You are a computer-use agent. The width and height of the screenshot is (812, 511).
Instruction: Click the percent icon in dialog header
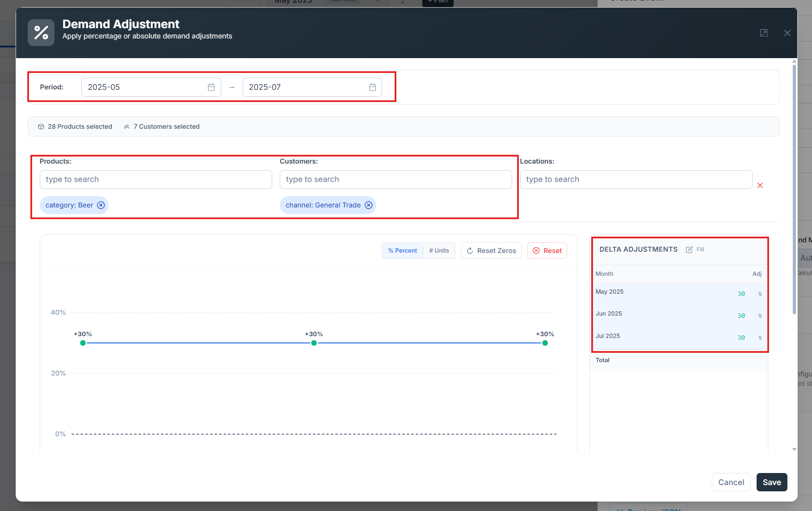pos(41,33)
